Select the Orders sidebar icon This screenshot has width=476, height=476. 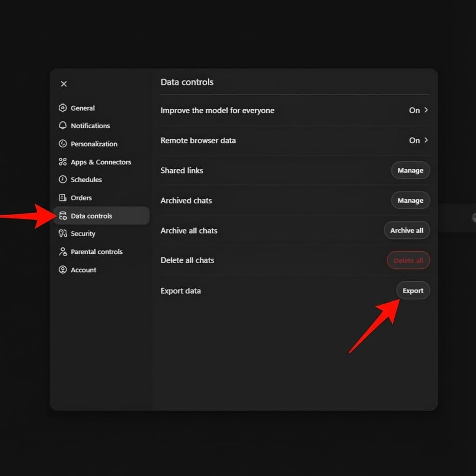[63, 198]
